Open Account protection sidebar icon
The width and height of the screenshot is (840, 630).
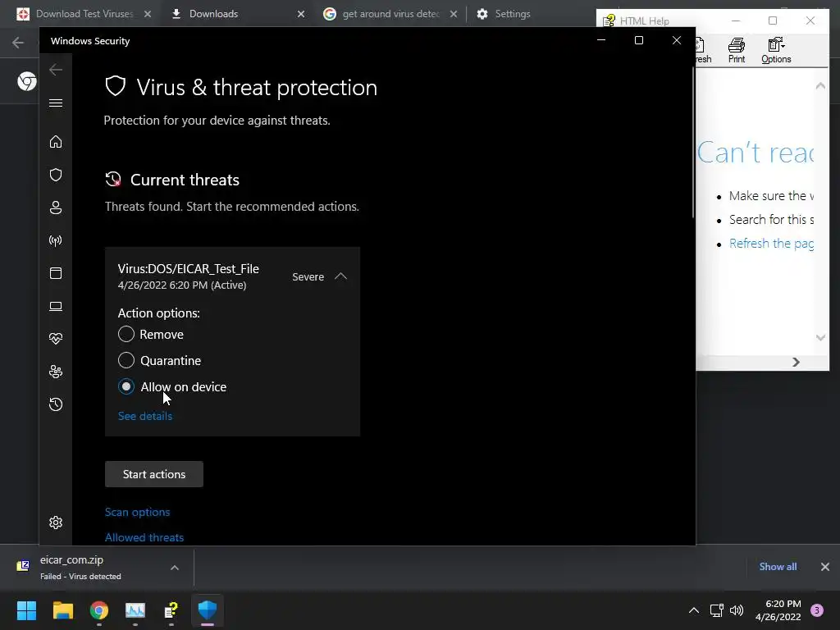[x=56, y=208]
